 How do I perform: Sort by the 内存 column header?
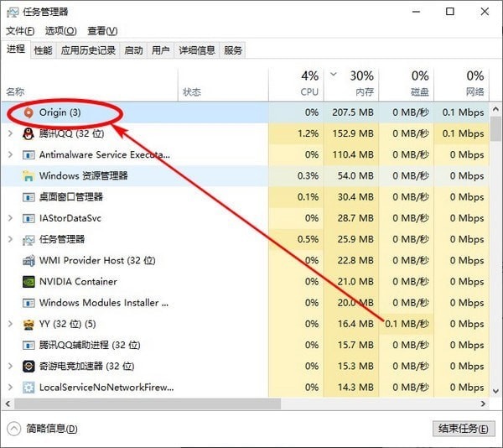coord(351,85)
